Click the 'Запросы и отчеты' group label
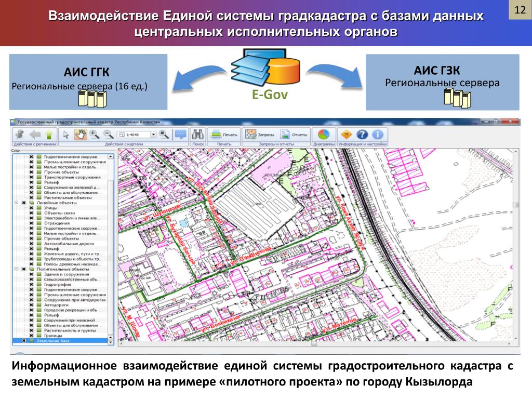The image size is (532, 399). coord(276,144)
